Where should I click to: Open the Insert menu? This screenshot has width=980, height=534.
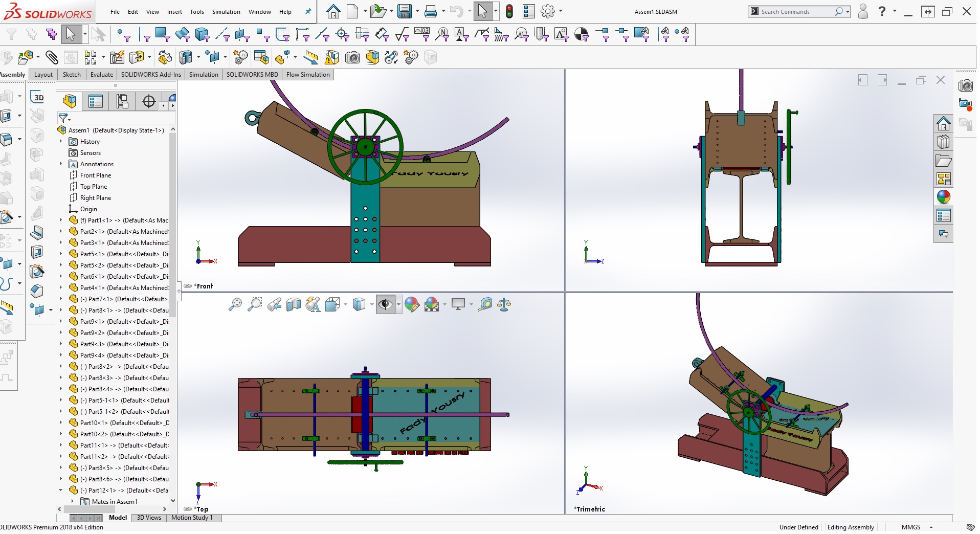[x=174, y=12]
